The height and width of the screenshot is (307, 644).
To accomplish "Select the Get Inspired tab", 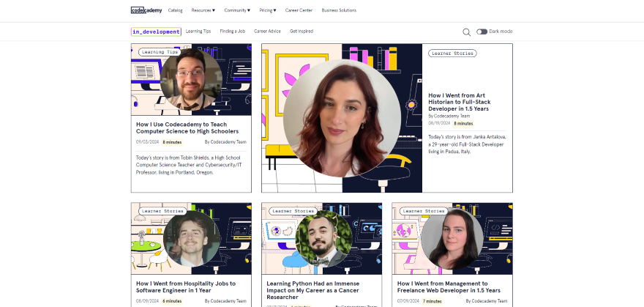I will tap(302, 32).
